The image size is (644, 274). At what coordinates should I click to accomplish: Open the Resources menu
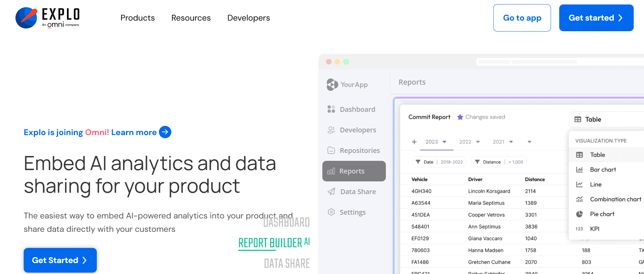click(x=191, y=18)
